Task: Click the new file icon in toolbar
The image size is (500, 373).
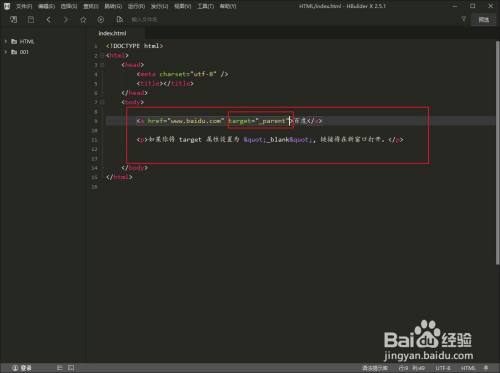Action: coord(14,20)
